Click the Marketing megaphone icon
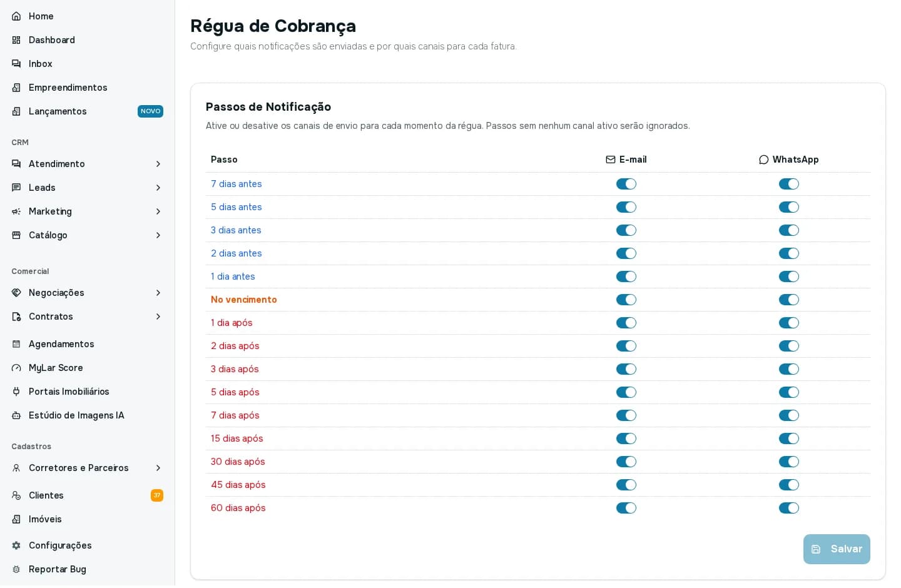This screenshot has height=588, width=901. click(x=16, y=211)
